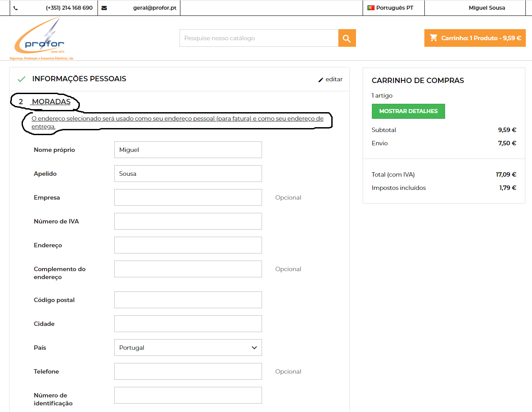Focus the Pesquise nosso catálogo search field
The image size is (532, 412).
[259, 38]
